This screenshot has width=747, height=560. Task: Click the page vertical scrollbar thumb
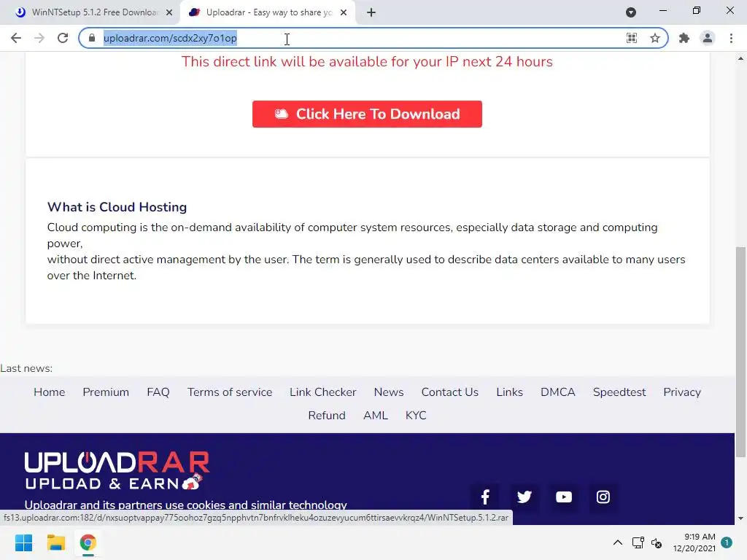[x=740, y=352]
